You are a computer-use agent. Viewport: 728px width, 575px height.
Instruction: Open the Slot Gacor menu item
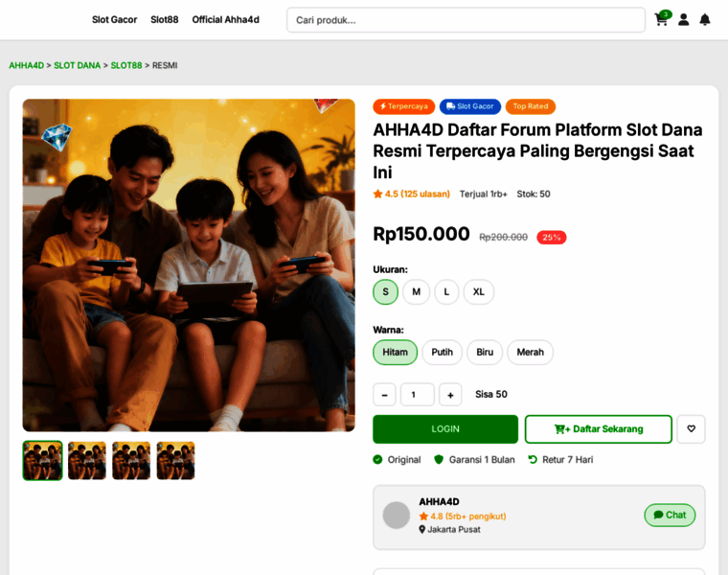[x=114, y=19]
